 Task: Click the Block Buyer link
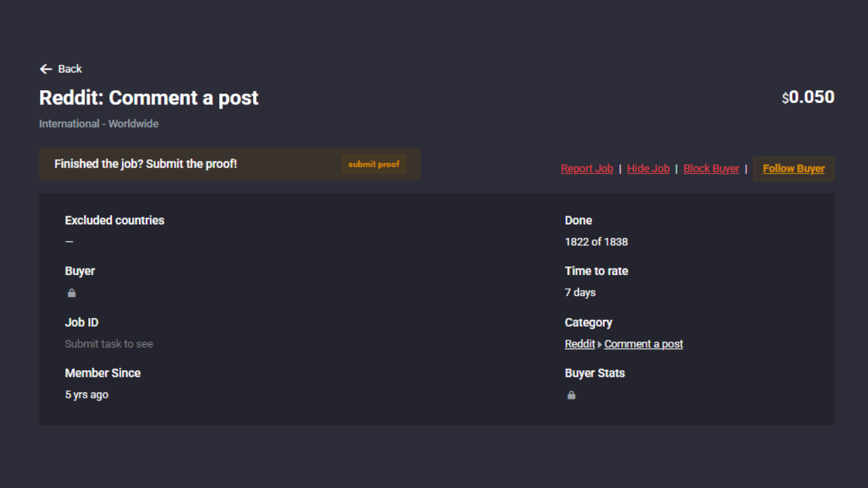(x=711, y=169)
